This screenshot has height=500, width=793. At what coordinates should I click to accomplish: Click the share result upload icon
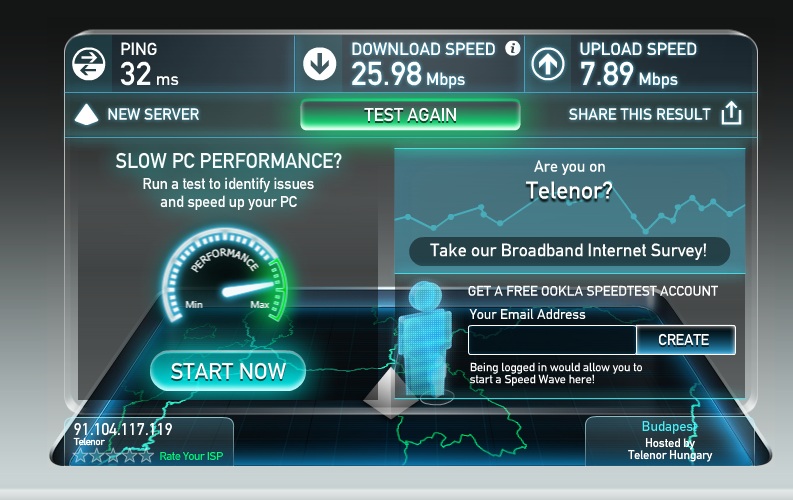731,113
